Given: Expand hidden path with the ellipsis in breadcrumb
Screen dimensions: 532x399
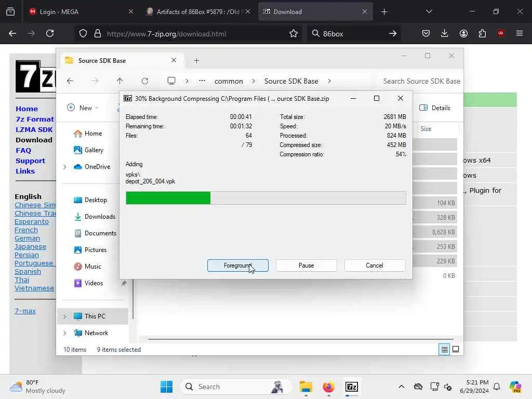Looking at the screenshot, I should (x=202, y=81).
